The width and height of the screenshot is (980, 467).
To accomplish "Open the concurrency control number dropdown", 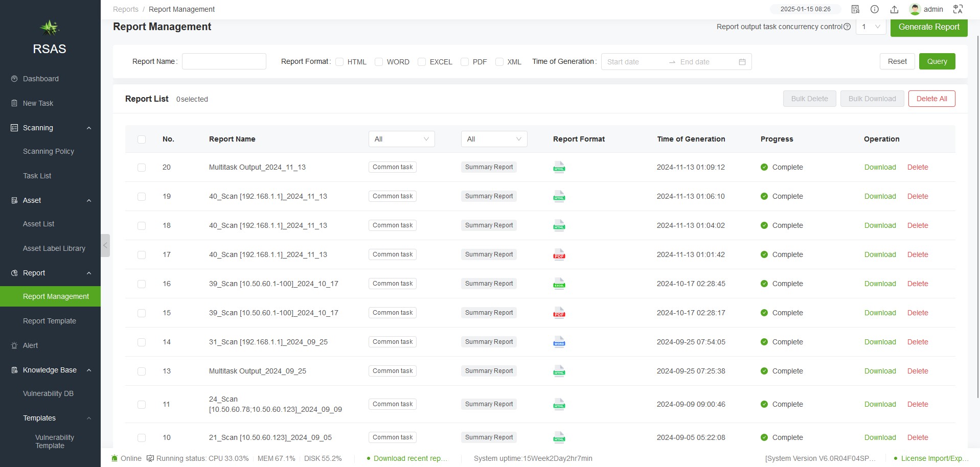I will (x=871, y=27).
